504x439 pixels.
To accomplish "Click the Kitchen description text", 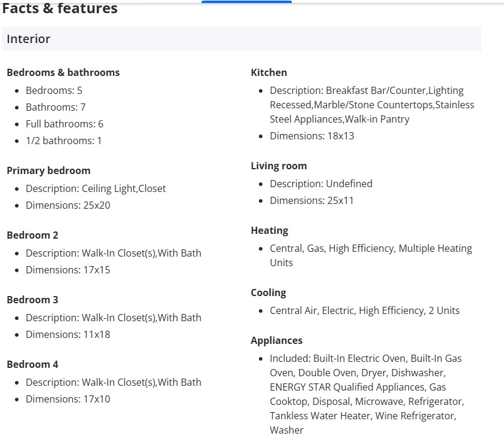I will coord(371,105).
